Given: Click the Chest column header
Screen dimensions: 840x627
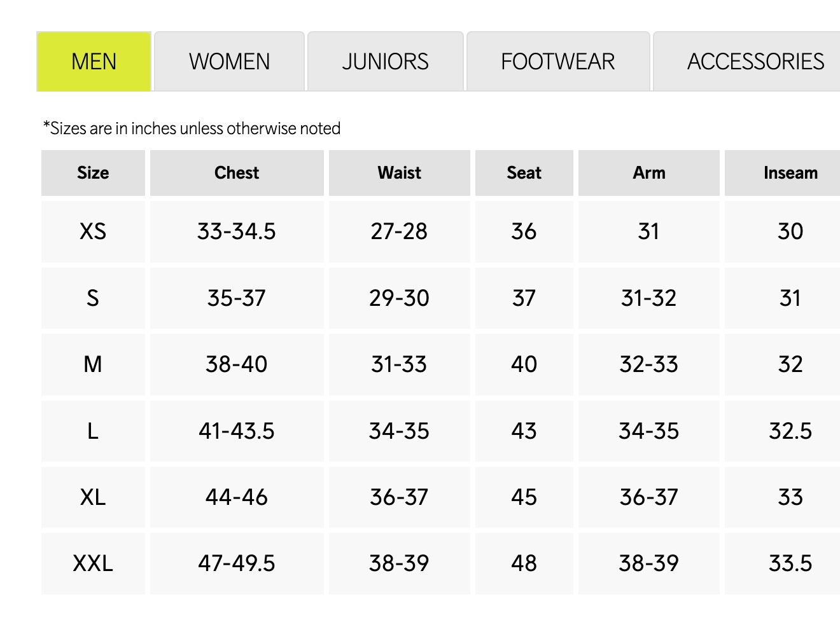Looking at the screenshot, I should click(x=237, y=173).
